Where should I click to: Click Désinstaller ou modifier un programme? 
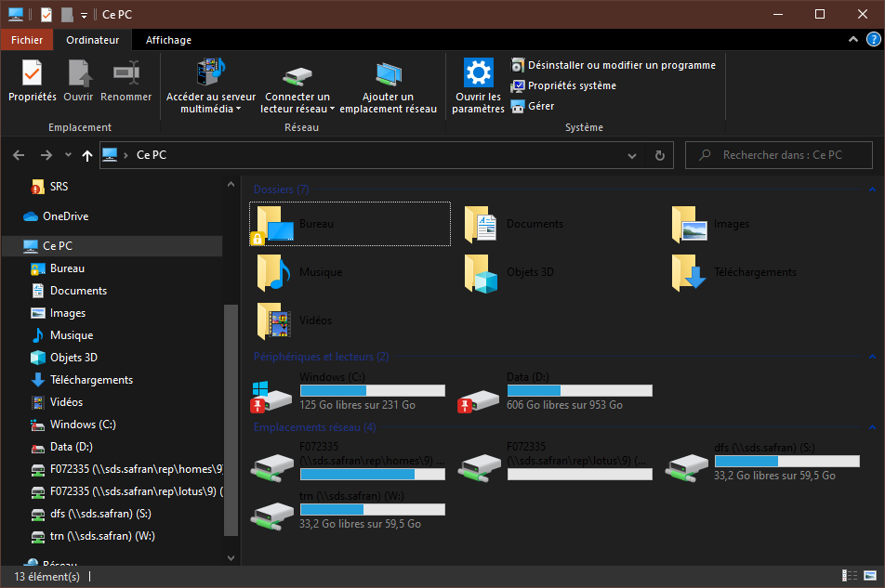pos(614,65)
